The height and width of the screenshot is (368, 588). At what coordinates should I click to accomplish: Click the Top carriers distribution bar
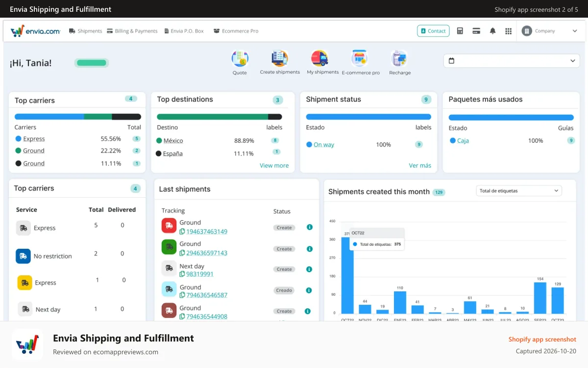pyautogui.click(x=78, y=117)
